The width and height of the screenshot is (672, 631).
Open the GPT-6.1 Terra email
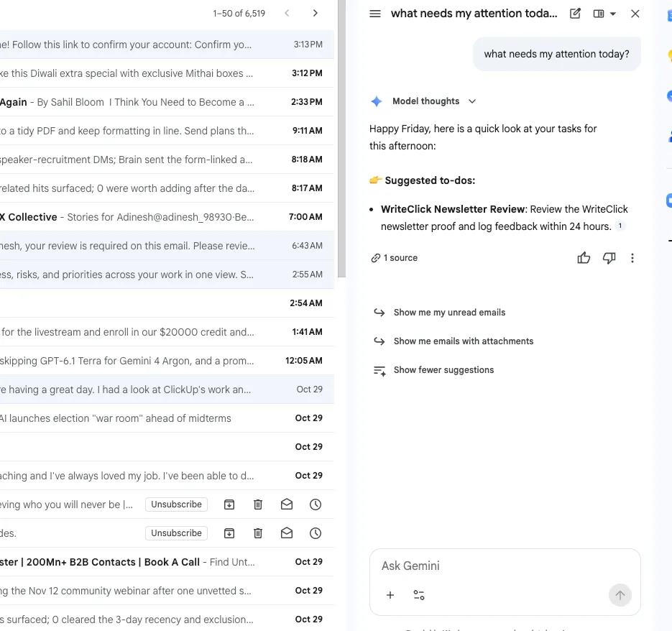167,361
